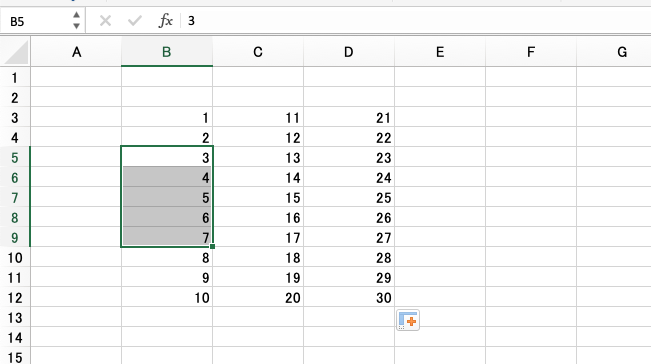Screen dimensions: 651x364
Task: Select the cell containing 13
Action: [258, 158]
